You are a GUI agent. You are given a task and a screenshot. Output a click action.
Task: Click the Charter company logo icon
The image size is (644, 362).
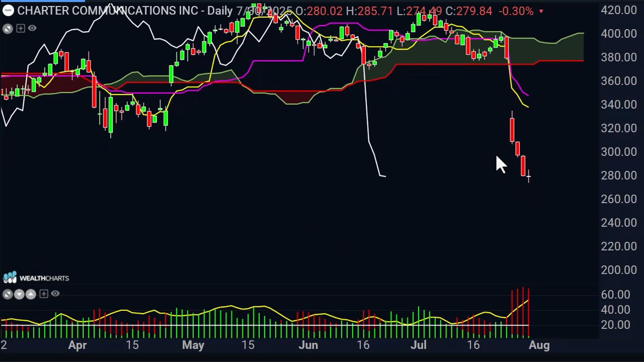coord(8,10)
